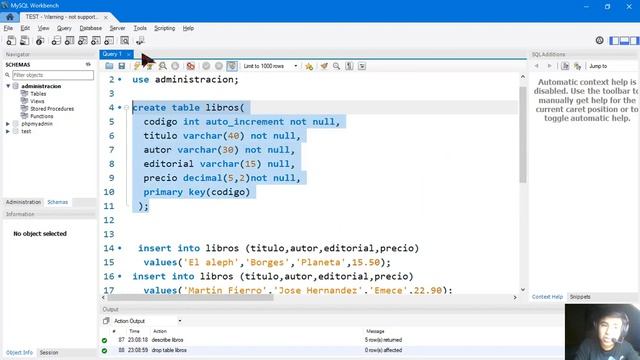Open find panel with editor magnifier icon
This screenshot has height=360, width=640.
click(x=336, y=66)
